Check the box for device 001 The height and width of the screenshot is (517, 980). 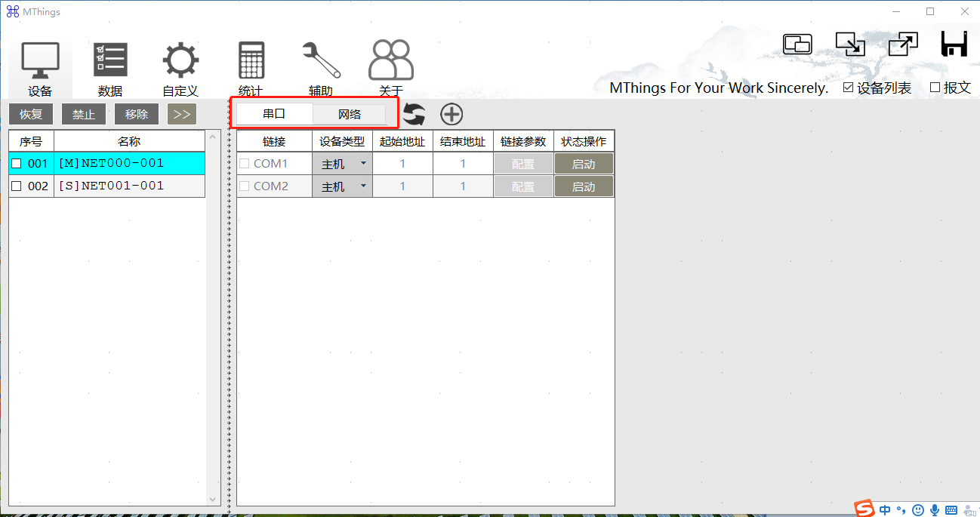click(x=17, y=164)
